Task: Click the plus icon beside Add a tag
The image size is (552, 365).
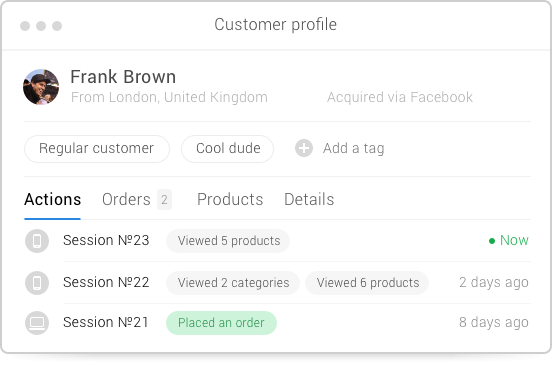Action: (x=304, y=148)
